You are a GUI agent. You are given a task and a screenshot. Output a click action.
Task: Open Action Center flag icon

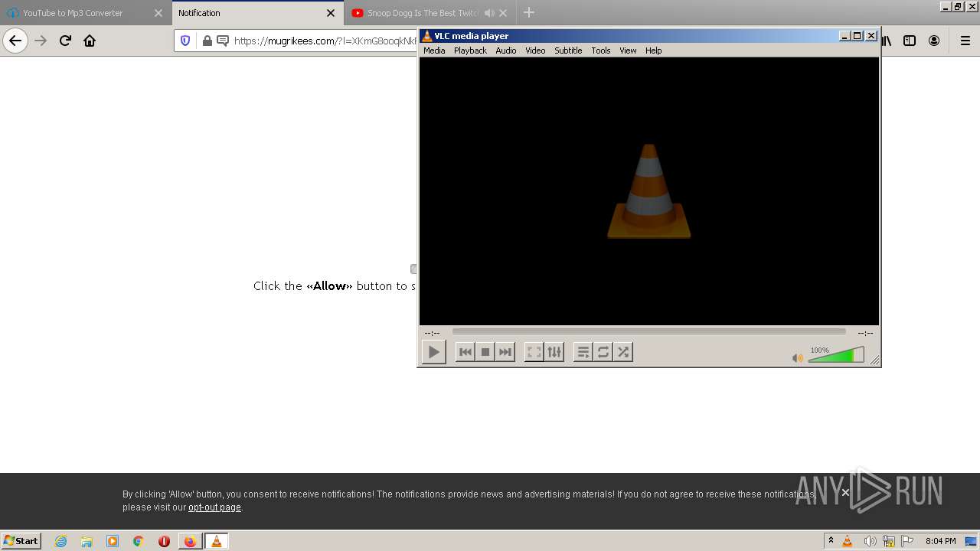pyautogui.click(x=907, y=541)
